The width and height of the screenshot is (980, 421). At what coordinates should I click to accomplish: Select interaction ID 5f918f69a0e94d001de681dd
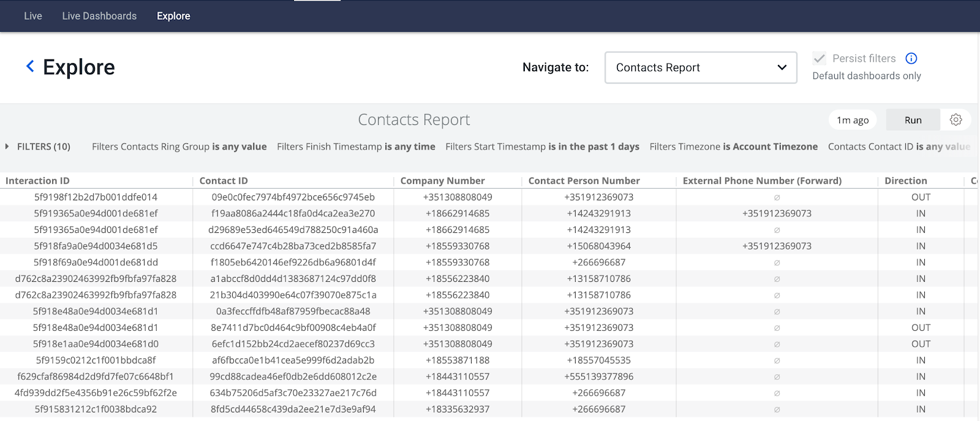[x=96, y=262]
